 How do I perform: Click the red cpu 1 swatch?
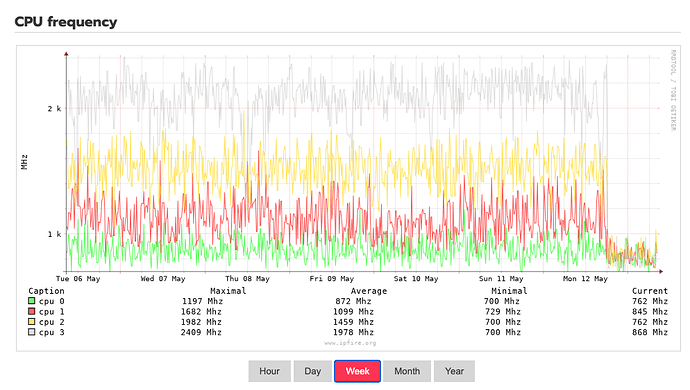pyautogui.click(x=31, y=312)
